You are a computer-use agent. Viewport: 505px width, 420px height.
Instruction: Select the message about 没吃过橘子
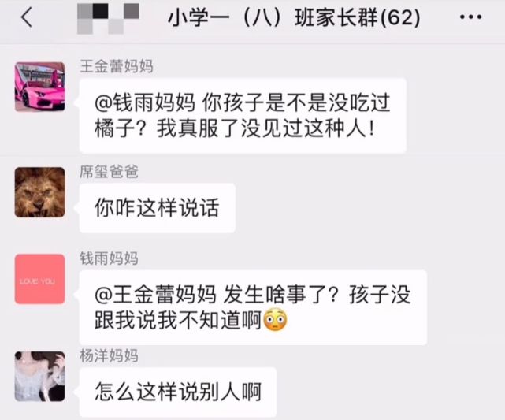point(243,116)
